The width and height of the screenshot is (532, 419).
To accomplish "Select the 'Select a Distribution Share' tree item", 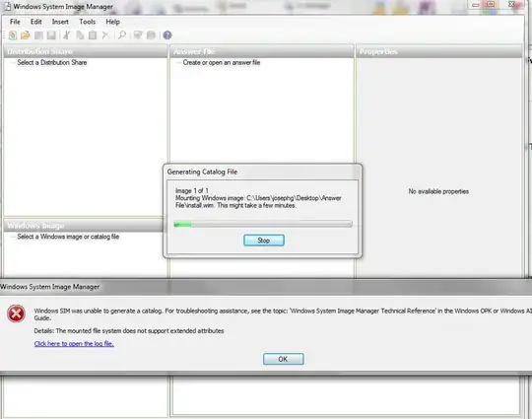I will 52,62.
